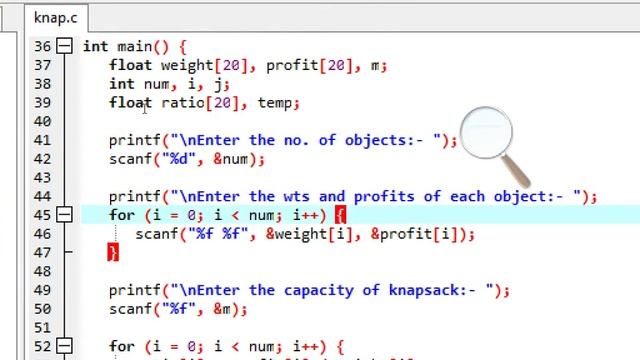The image size is (640, 360).
Task: Click the format string '%f %f' on line 46
Action: tap(222, 234)
